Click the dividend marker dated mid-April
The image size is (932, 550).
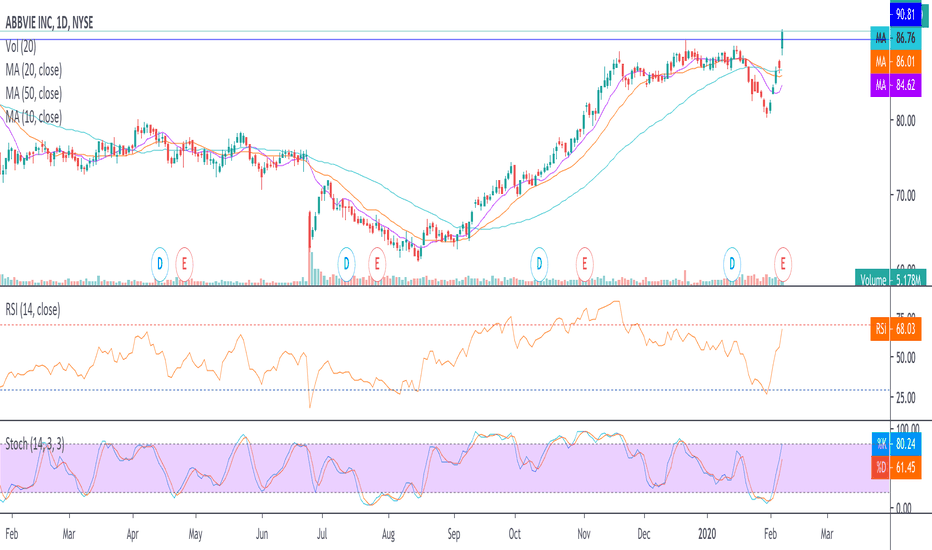(x=159, y=263)
